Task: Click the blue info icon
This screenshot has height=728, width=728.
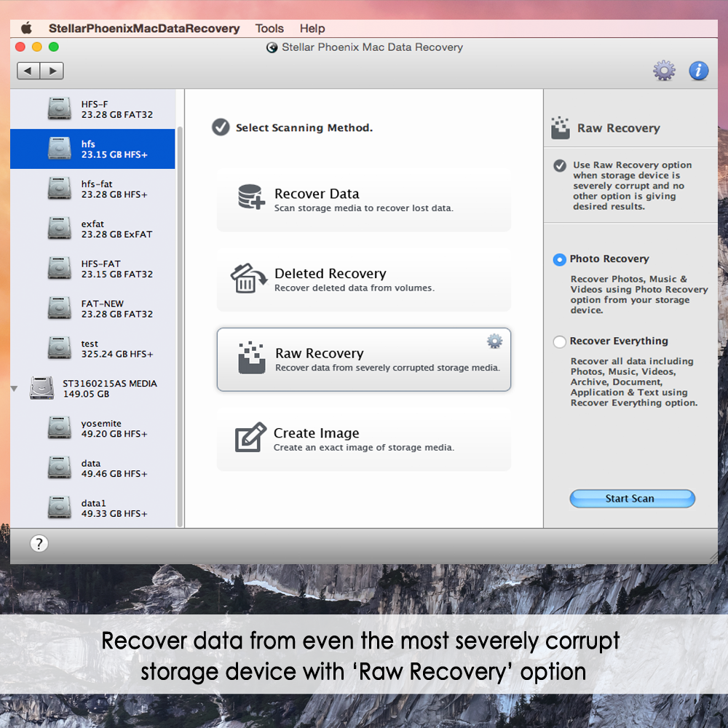Action: (x=698, y=71)
